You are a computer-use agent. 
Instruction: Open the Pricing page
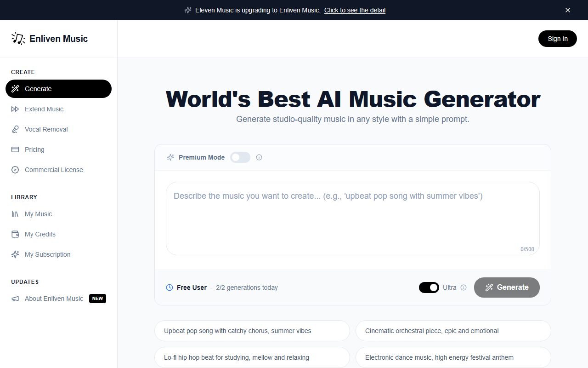[58, 149]
